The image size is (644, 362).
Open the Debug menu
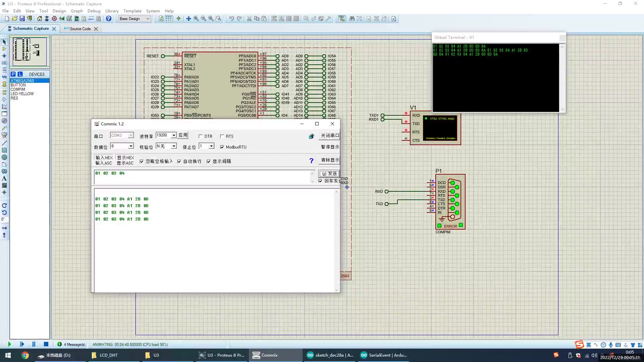coord(94,11)
